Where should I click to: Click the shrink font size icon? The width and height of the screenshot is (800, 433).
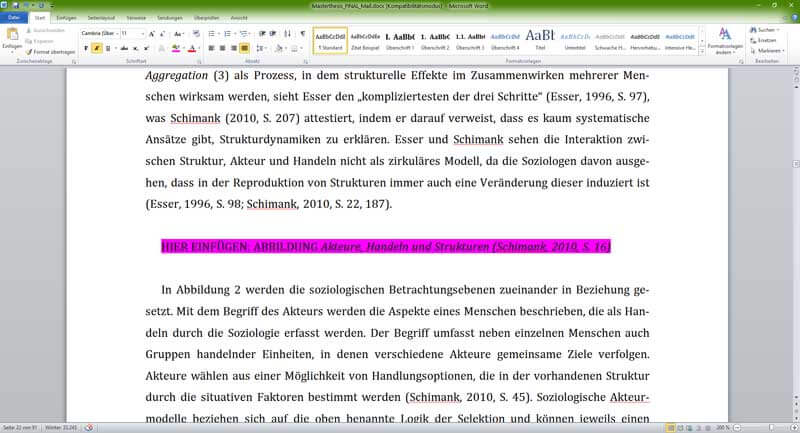(162, 34)
